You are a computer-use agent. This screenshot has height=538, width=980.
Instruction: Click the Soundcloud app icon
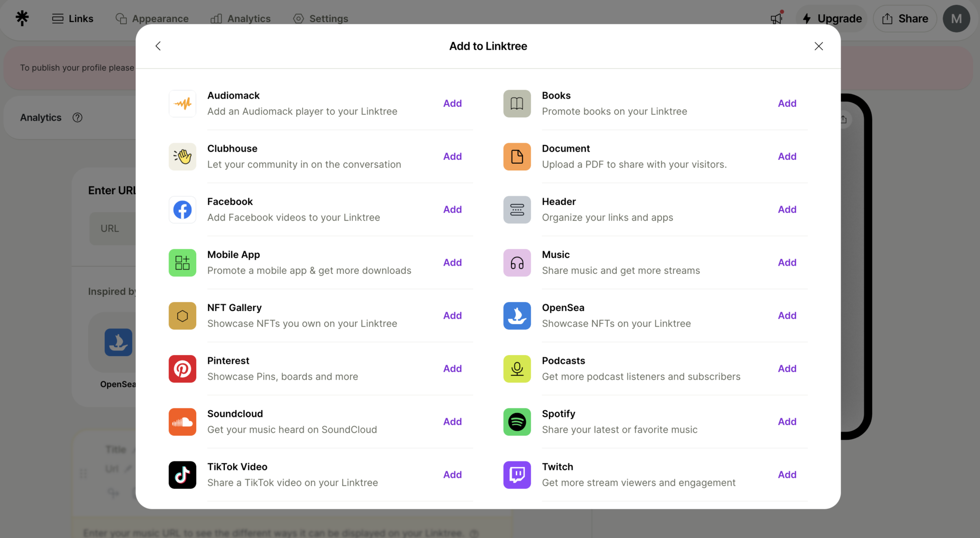pos(182,422)
